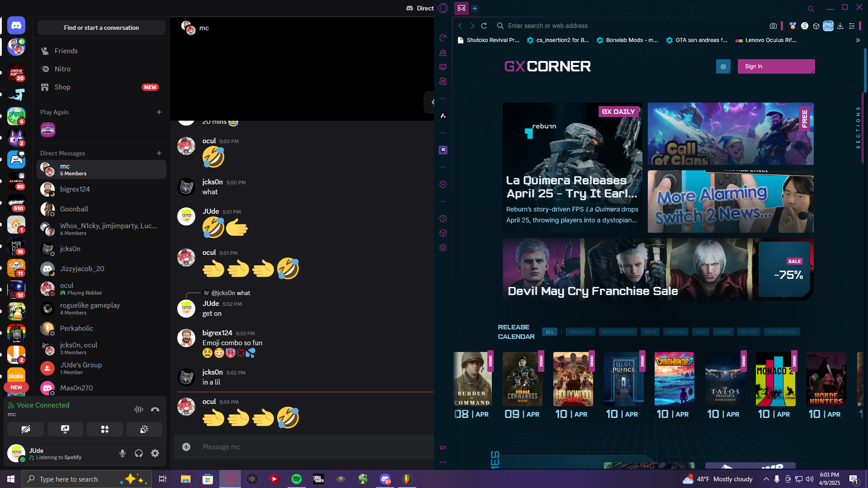Click the Sign in button

(776, 66)
